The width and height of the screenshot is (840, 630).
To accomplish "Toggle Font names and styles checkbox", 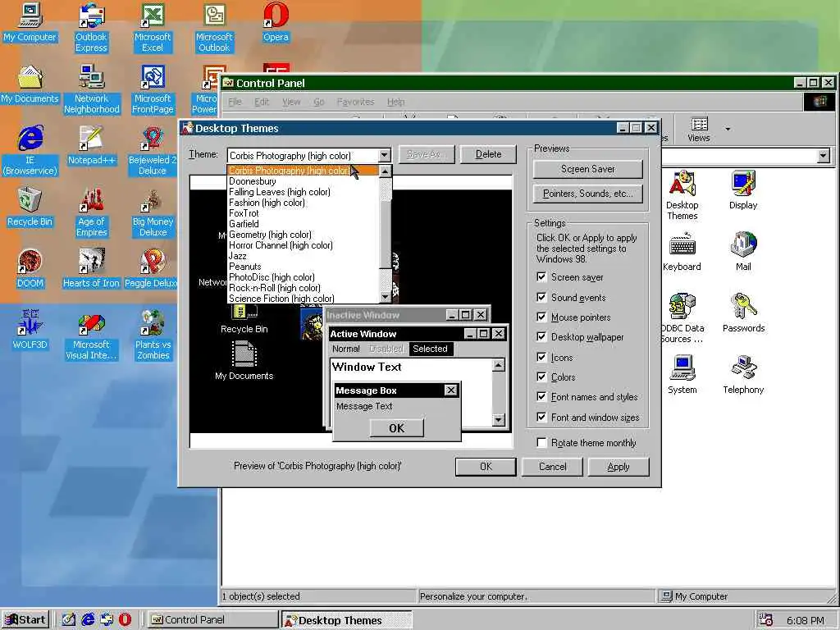I will (x=541, y=397).
